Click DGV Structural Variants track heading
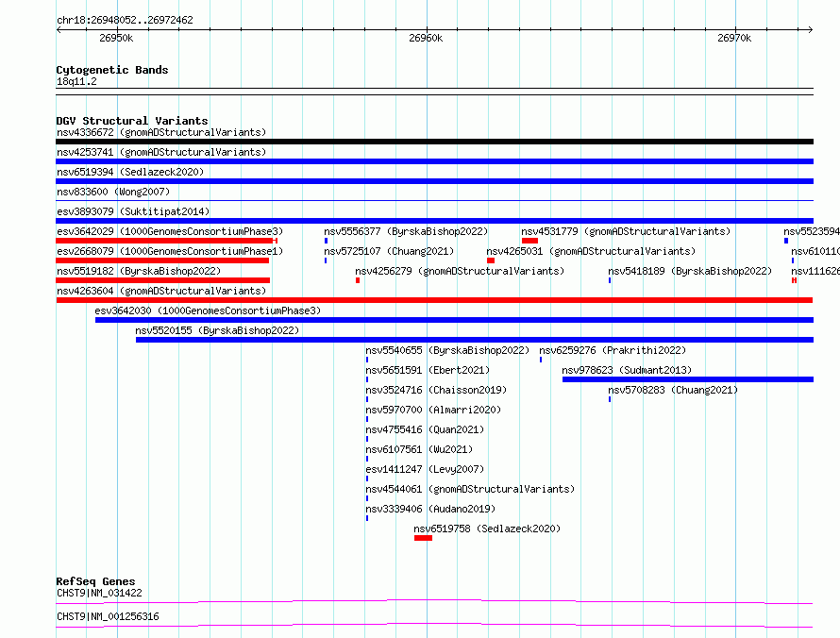This screenshot has width=840, height=638. (x=132, y=121)
